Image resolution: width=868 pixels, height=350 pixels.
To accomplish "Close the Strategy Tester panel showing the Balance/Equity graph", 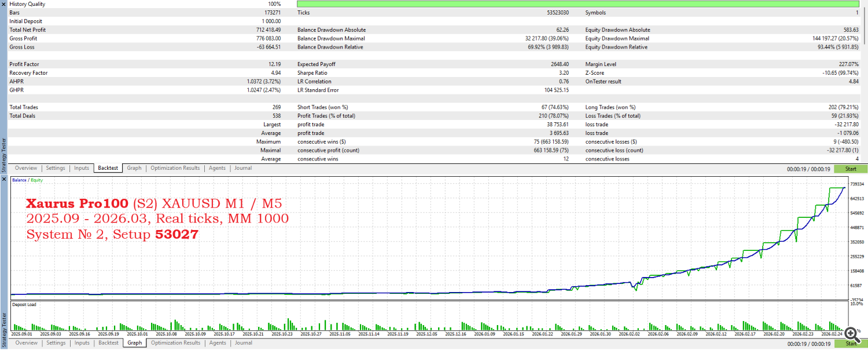I will (3, 179).
